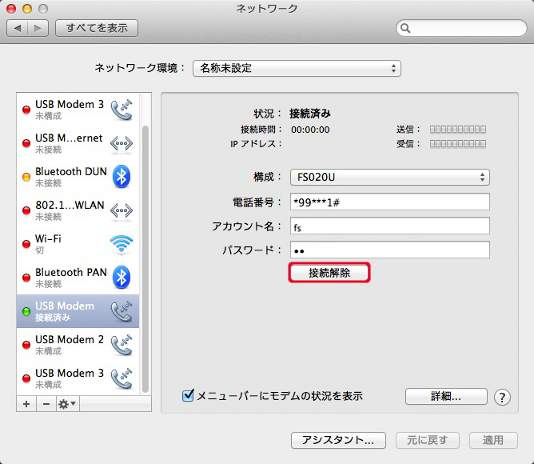Go forward with the right arrow button

click(38, 28)
